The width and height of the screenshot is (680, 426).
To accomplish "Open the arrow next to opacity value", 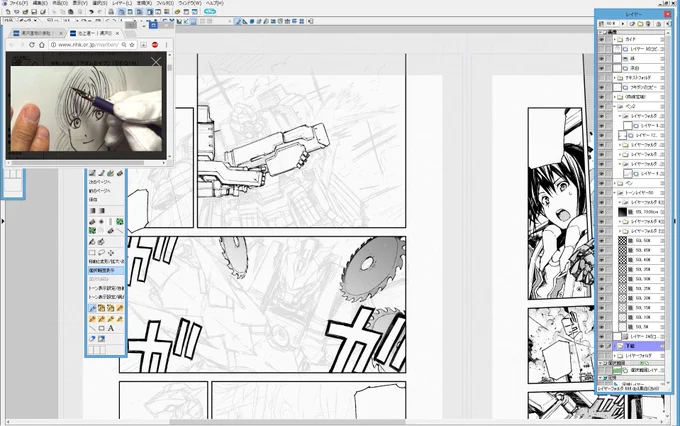I will click(623, 23).
